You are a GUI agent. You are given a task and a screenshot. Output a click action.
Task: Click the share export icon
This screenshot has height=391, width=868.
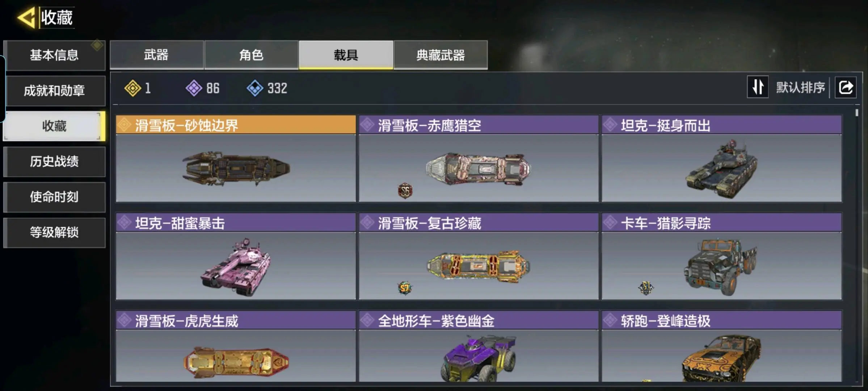click(846, 88)
